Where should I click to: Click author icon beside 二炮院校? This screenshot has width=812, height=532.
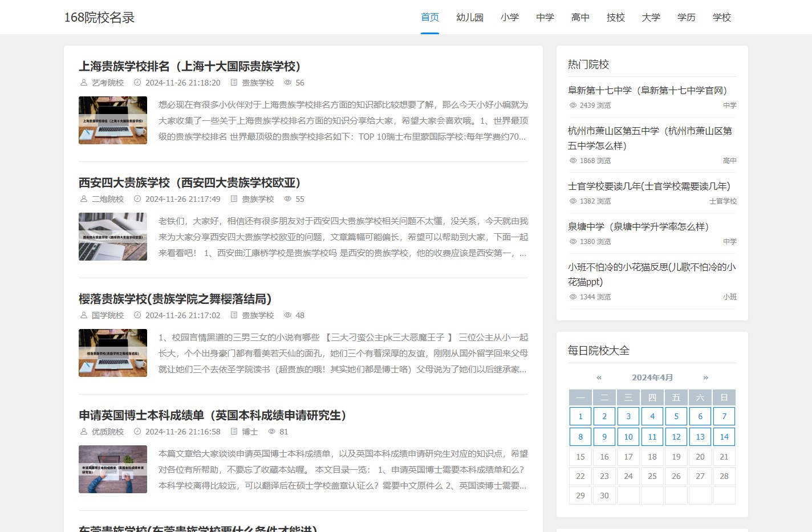(84, 199)
